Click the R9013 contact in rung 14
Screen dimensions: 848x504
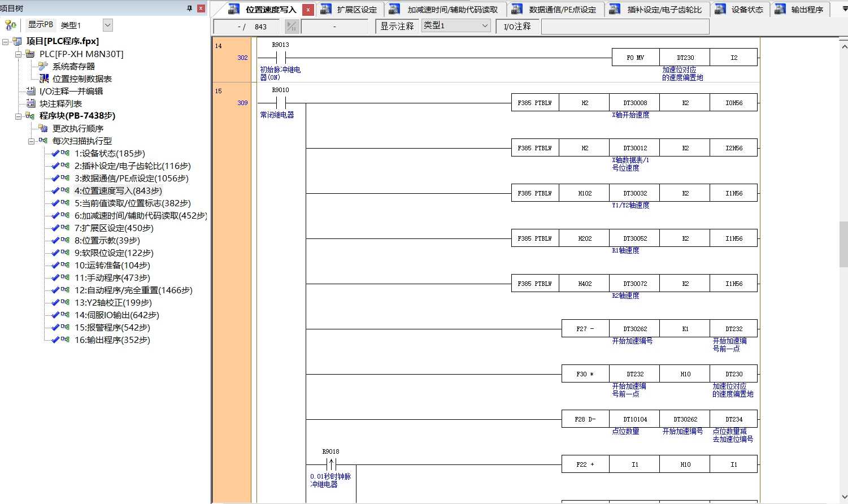281,58
